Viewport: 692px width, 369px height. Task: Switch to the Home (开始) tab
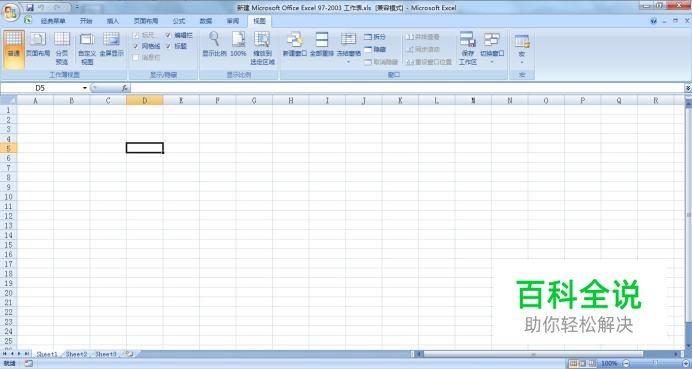pos(86,21)
